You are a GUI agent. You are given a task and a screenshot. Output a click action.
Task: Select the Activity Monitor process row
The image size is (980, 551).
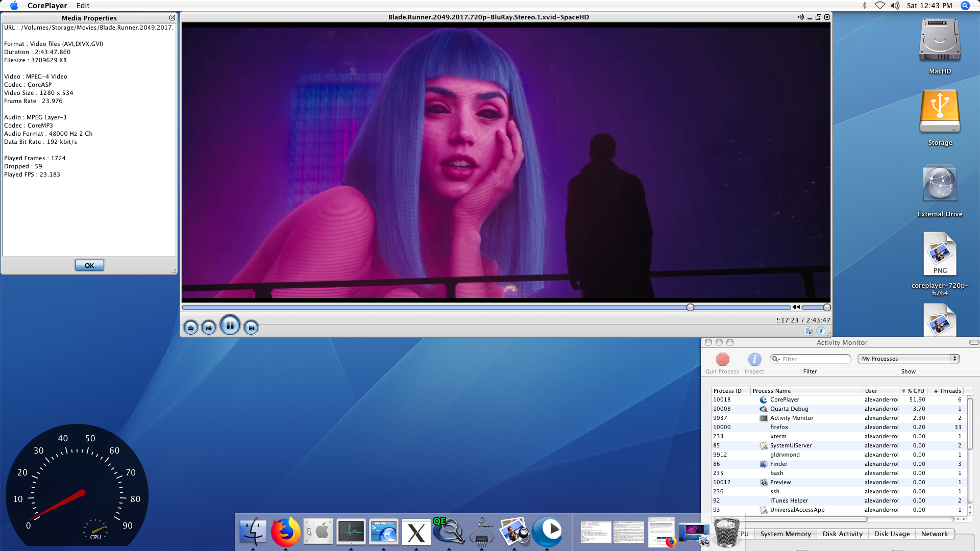838,418
